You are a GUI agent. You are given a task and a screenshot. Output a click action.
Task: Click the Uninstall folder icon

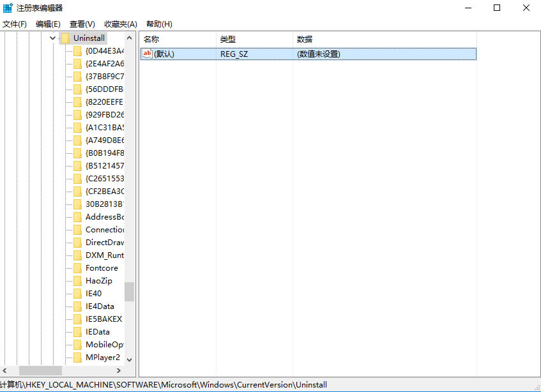[65, 38]
